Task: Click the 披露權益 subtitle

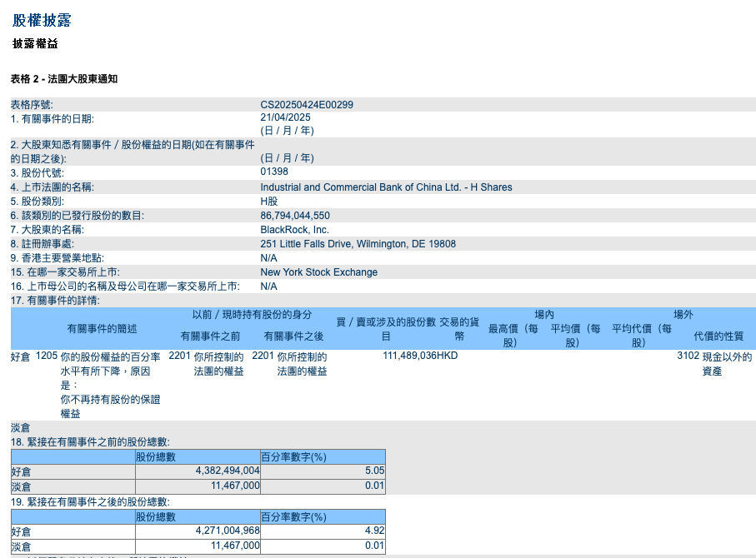Action: pyautogui.click(x=35, y=44)
